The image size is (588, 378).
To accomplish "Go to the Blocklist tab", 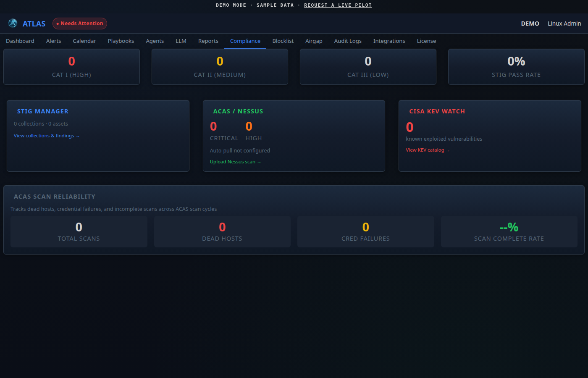I will (x=283, y=41).
